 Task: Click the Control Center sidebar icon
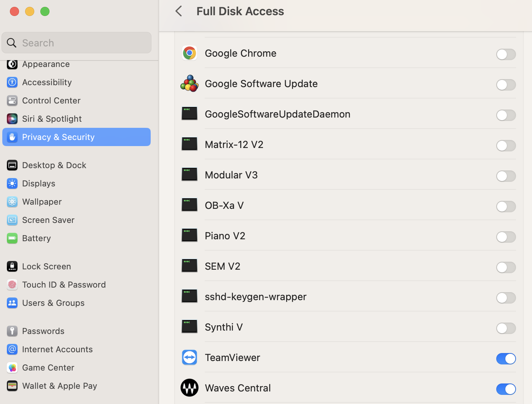(12, 100)
